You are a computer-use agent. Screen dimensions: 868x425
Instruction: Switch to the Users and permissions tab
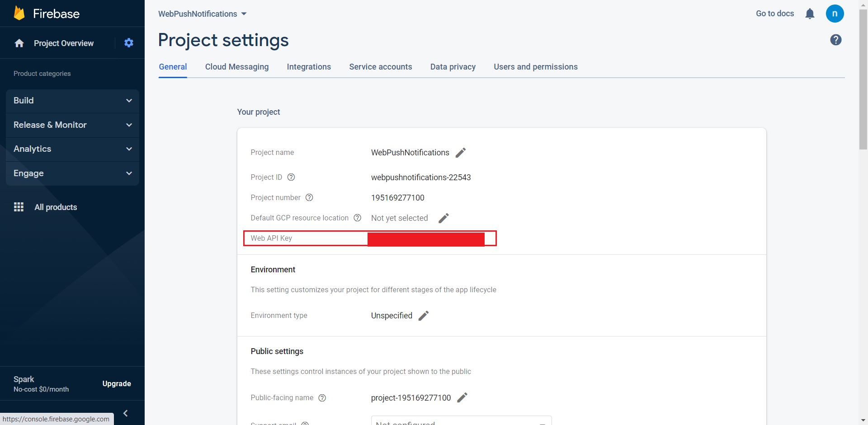[536, 67]
